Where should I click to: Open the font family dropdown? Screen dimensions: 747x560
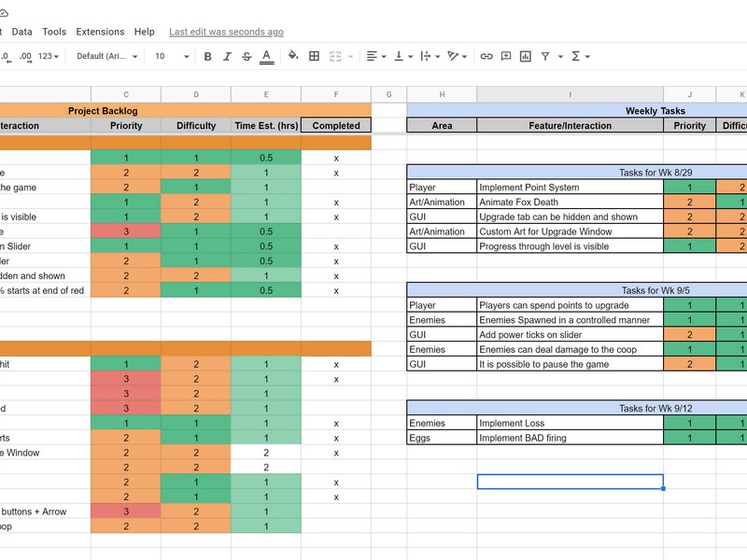coord(107,56)
